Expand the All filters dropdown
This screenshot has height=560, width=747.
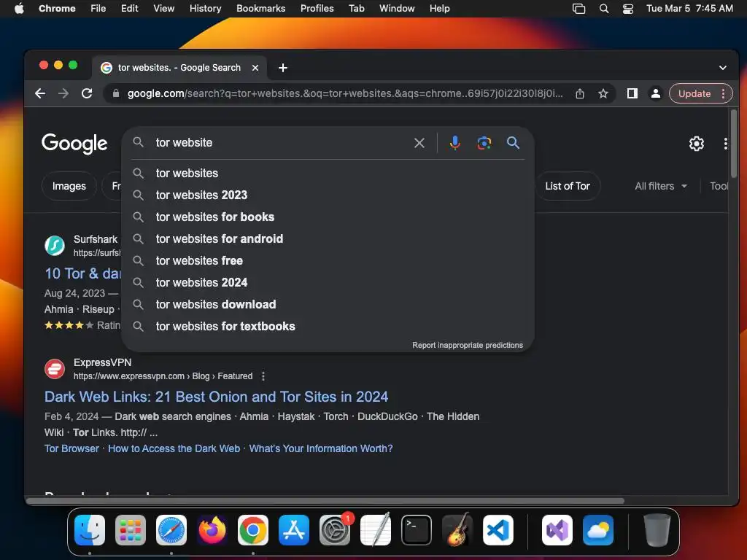(x=661, y=186)
